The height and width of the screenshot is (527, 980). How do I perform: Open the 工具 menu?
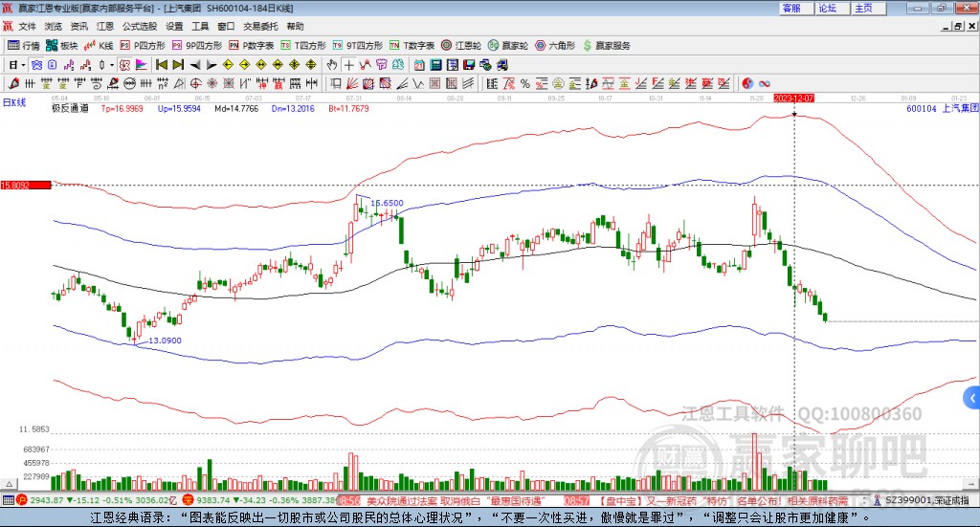[200, 26]
